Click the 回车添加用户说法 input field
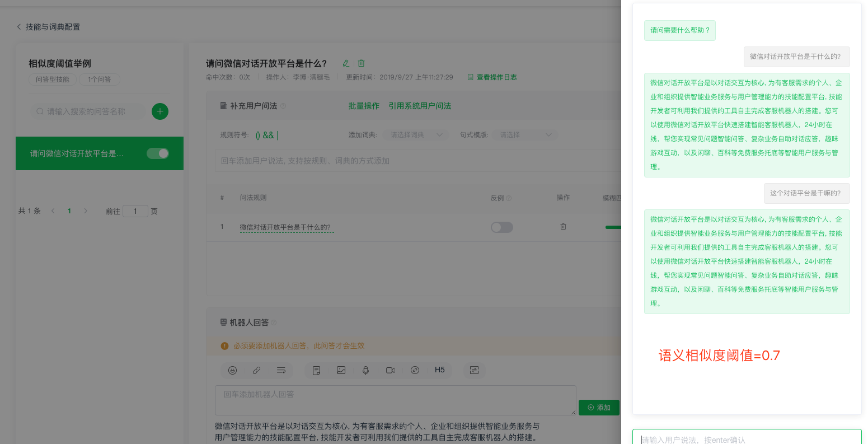Image resolution: width=868 pixels, height=444 pixels. pos(417,161)
